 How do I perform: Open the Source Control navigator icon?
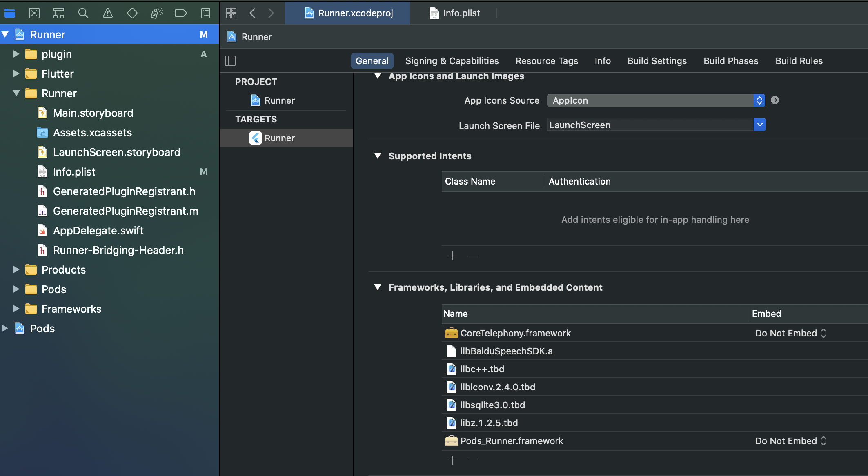34,13
